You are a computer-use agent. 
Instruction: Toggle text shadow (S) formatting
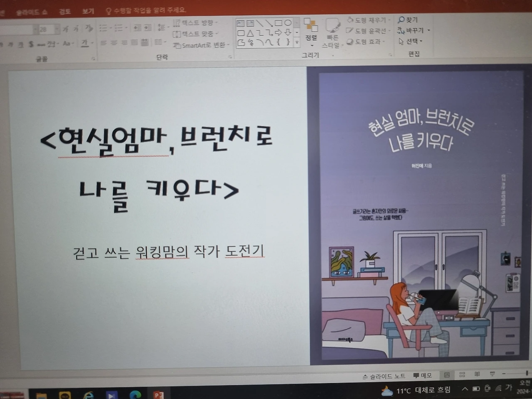tap(31, 44)
